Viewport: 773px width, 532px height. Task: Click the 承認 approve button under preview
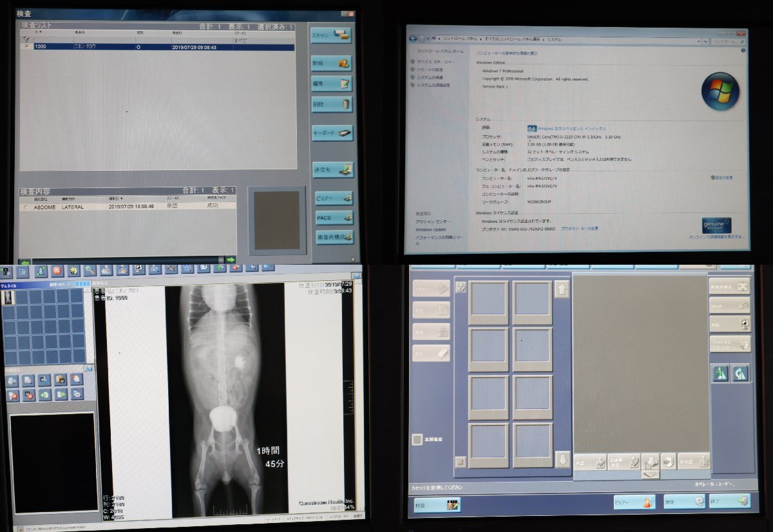[590, 461]
